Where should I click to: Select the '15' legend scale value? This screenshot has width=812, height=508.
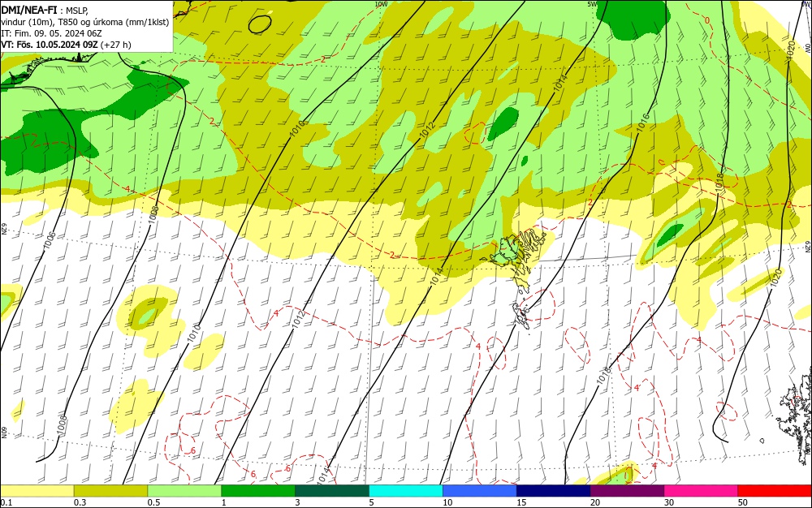click(x=521, y=502)
